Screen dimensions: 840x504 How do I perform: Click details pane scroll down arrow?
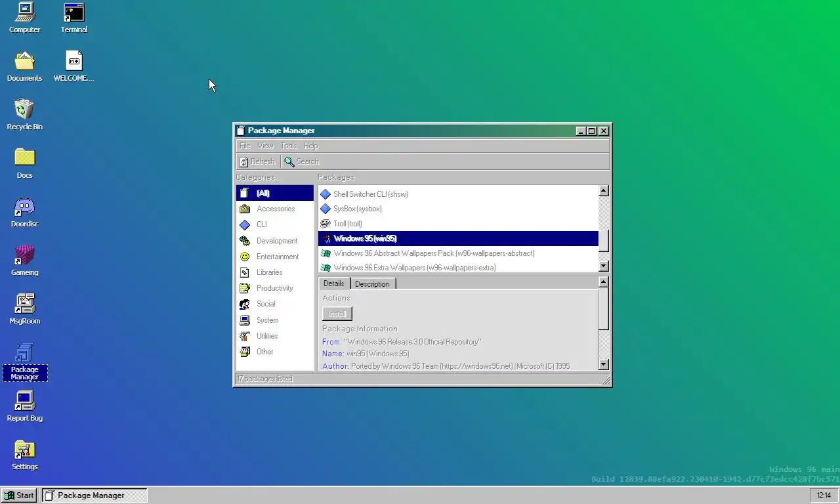[604, 364]
